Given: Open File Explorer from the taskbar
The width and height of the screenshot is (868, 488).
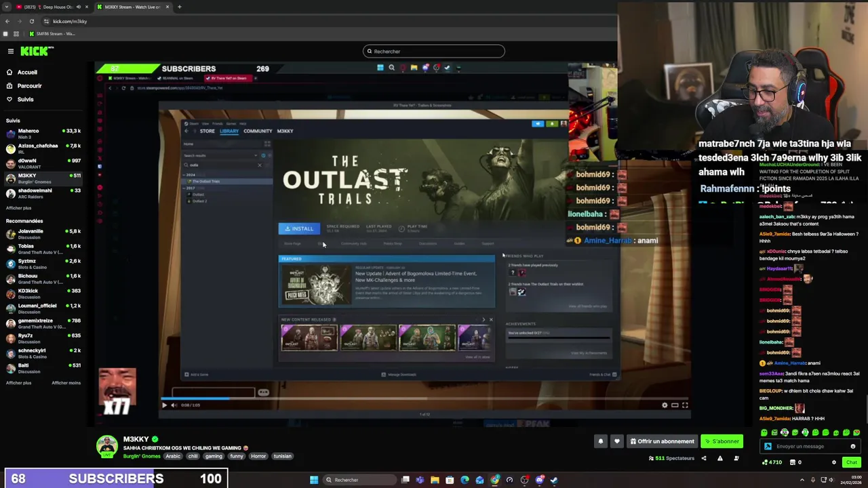Looking at the screenshot, I should [x=435, y=480].
